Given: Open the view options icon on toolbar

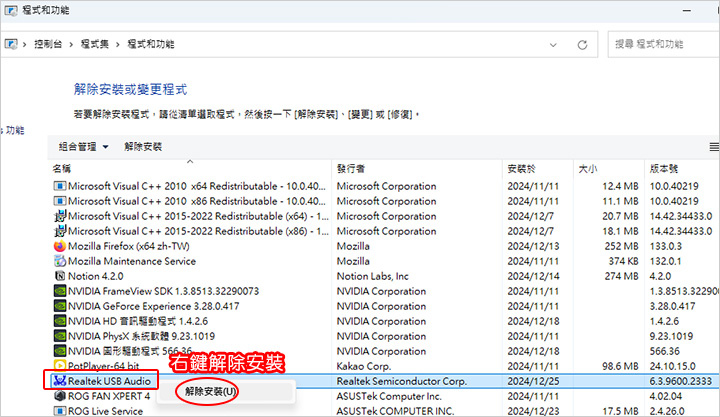Looking at the screenshot, I should point(714,147).
